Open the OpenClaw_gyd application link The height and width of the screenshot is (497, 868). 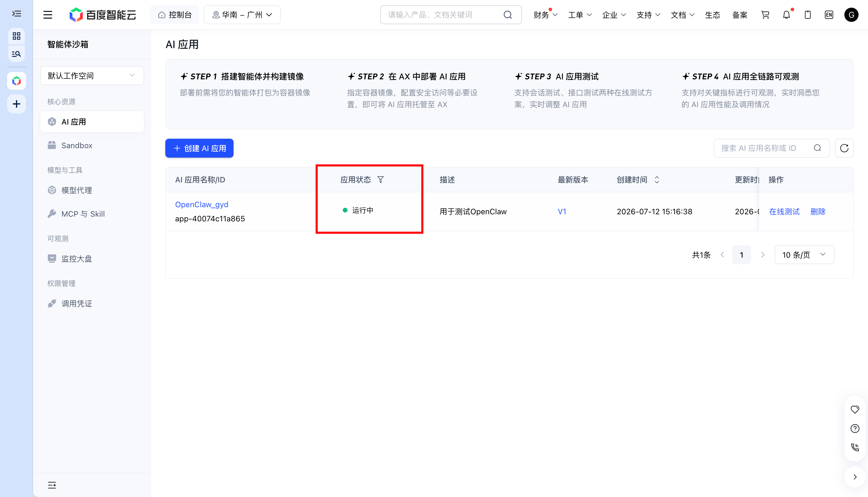[201, 204]
